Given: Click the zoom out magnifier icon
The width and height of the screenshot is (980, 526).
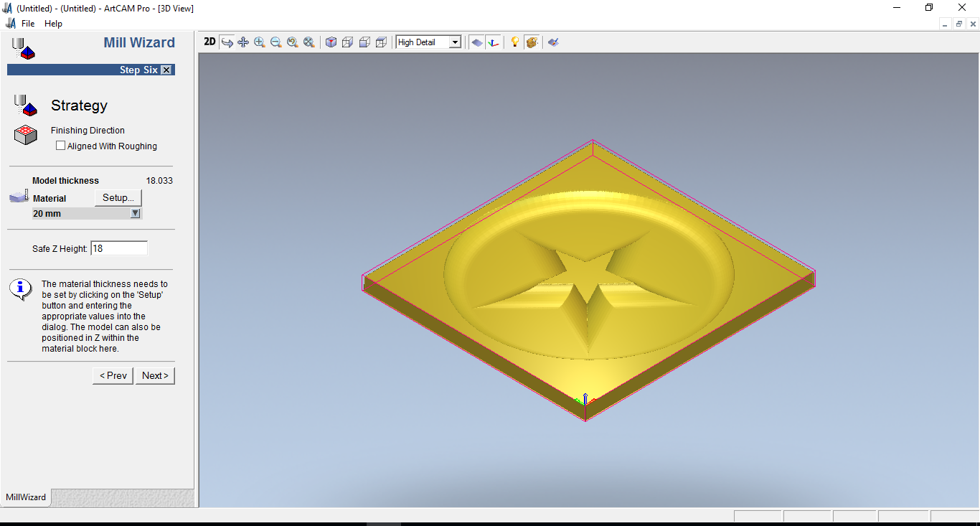Looking at the screenshot, I should [x=276, y=42].
